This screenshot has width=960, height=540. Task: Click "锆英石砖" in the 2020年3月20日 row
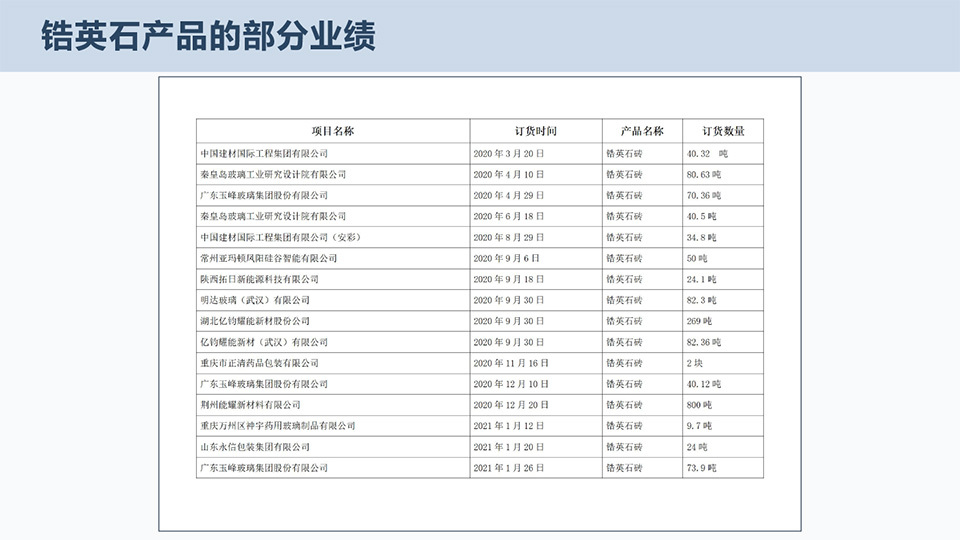click(624, 154)
